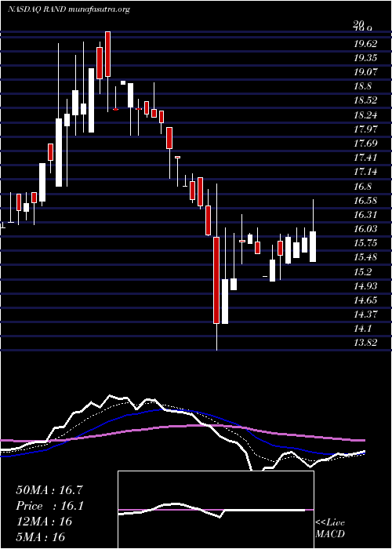Click the 17.14 price axis label
The image size is (392, 549).
point(365,172)
